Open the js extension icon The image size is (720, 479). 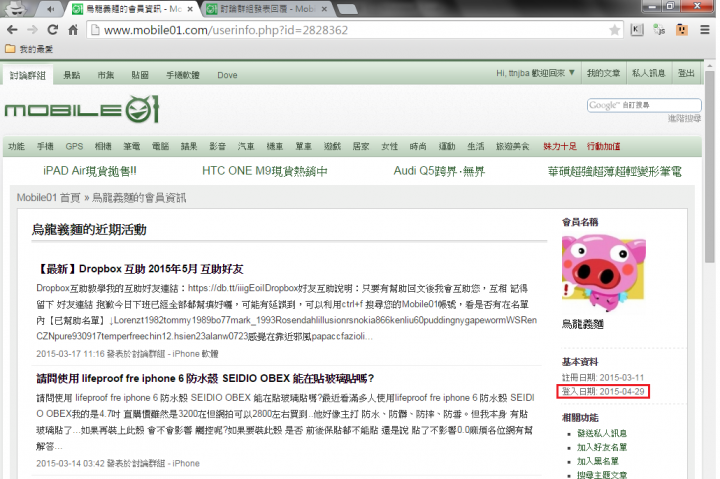coord(659,30)
